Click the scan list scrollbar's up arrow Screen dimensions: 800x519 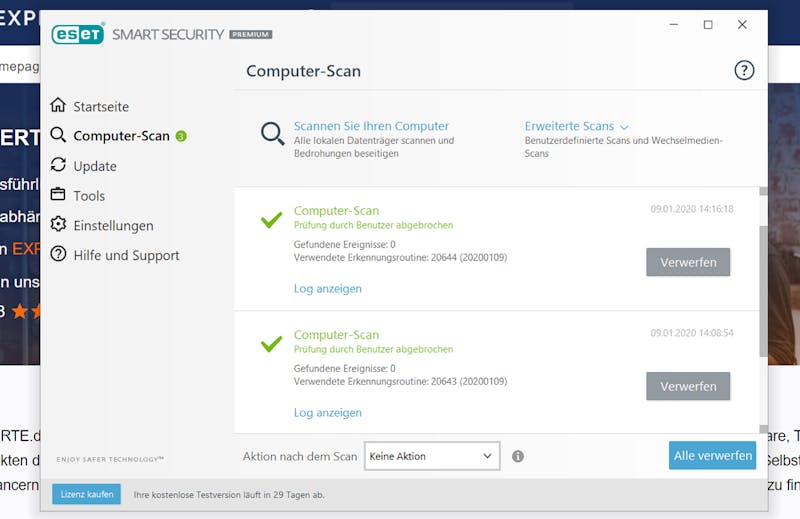pyautogui.click(x=763, y=191)
